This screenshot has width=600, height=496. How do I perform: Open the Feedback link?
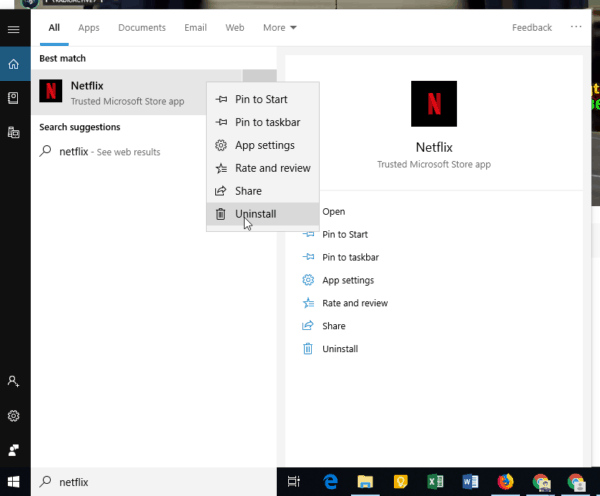click(532, 28)
